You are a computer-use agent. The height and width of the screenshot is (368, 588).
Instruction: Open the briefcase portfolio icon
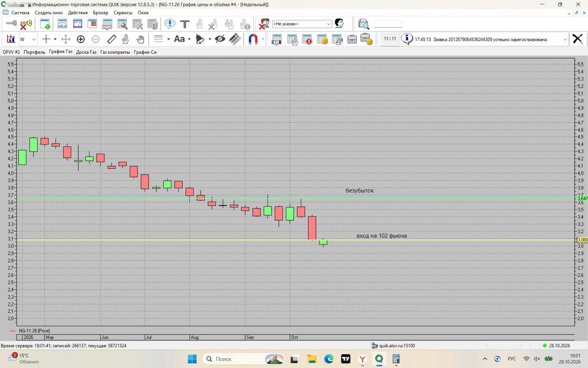[x=352, y=40]
